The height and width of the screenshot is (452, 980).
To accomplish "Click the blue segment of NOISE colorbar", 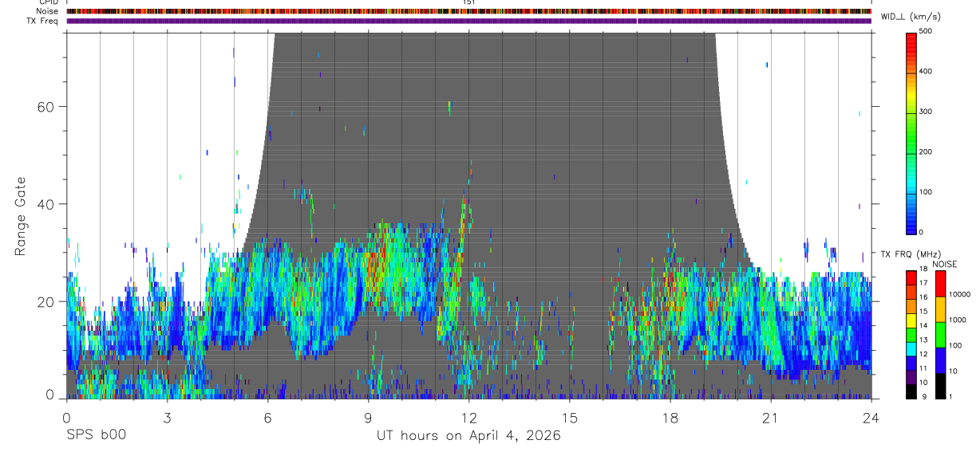I will pyautogui.click(x=939, y=360).
